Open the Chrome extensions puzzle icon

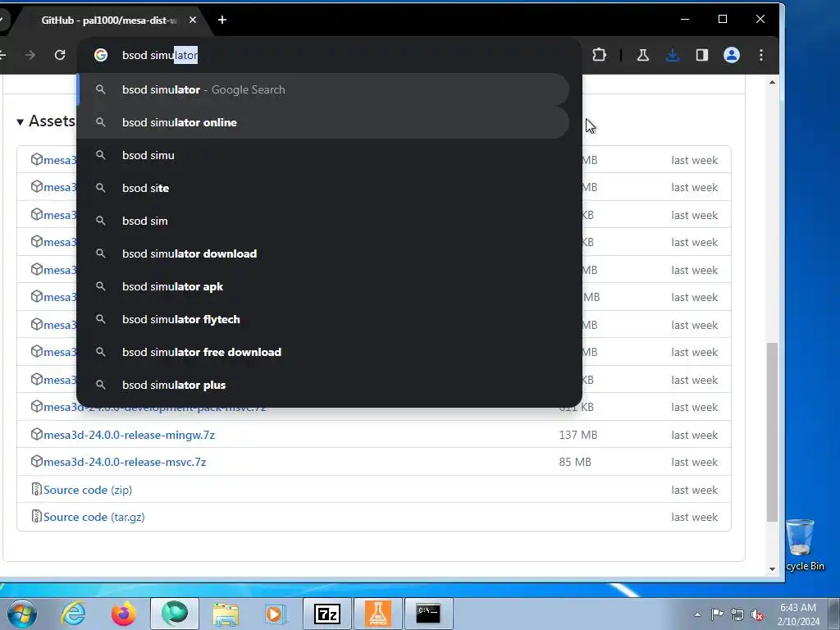[x=599, y=55]
